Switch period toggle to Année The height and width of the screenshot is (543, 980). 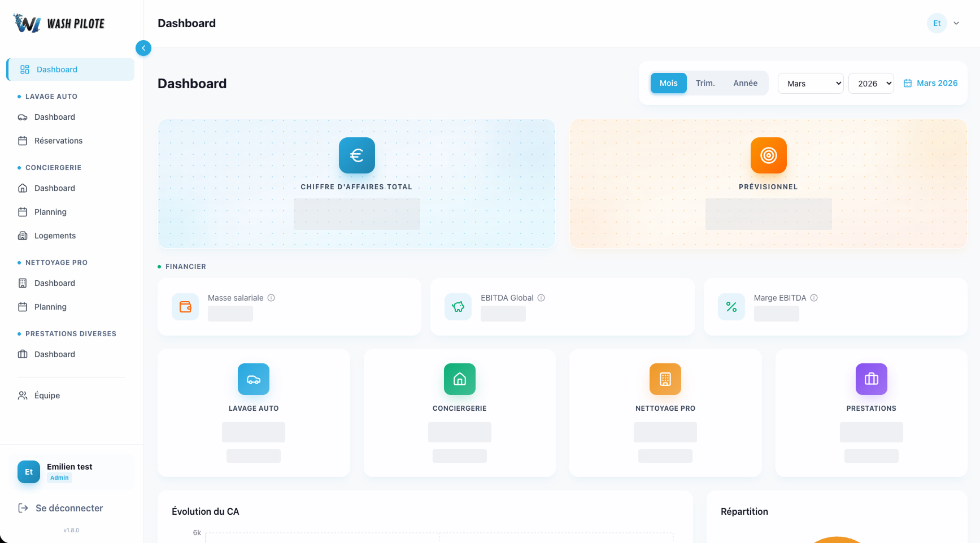click(x=745, y=83)
